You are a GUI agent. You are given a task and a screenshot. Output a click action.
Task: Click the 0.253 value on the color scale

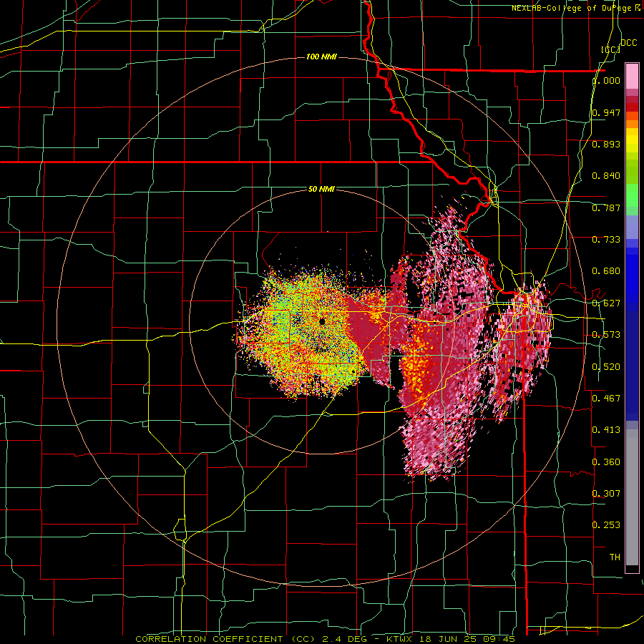pos(606,525)
